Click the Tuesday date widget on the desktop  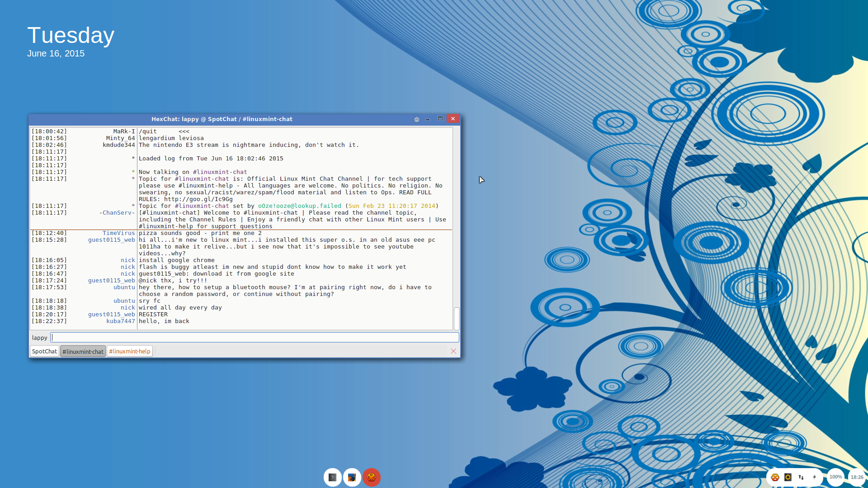[x=71, y=42]
